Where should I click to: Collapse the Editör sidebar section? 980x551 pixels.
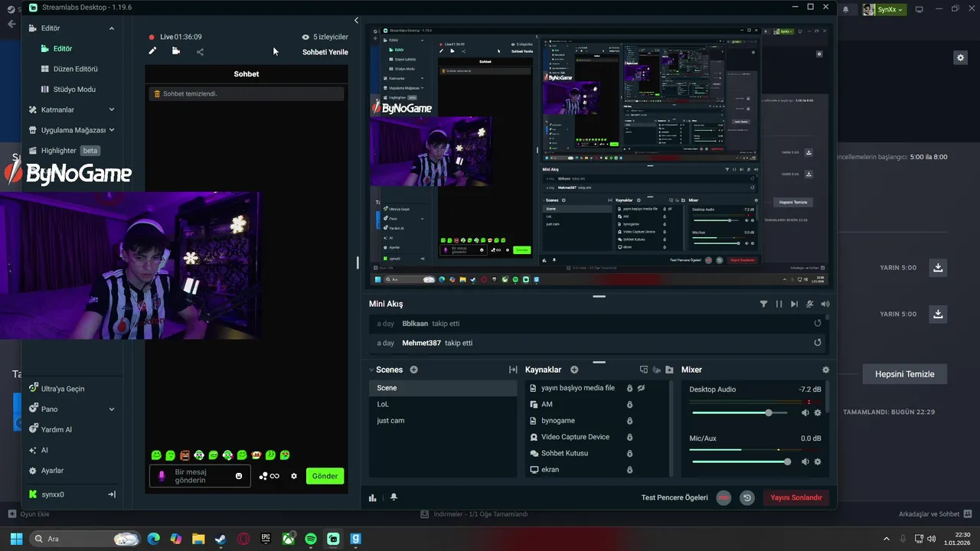[x=112, y=28]
